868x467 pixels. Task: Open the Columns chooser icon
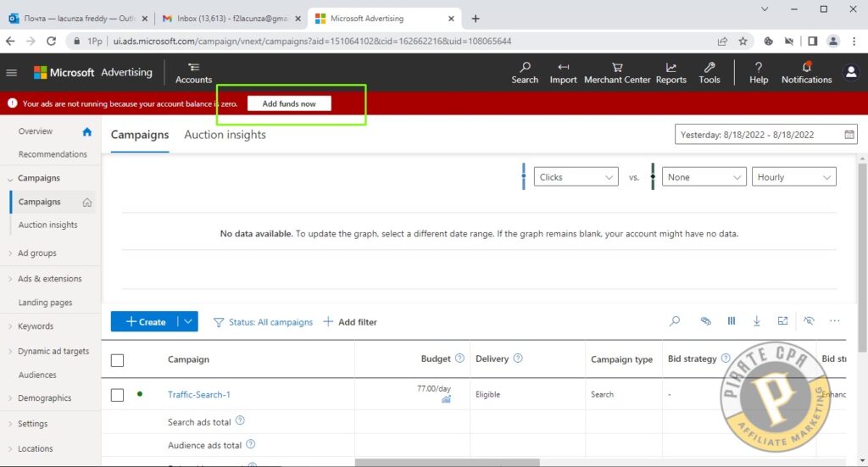point(732,321)
